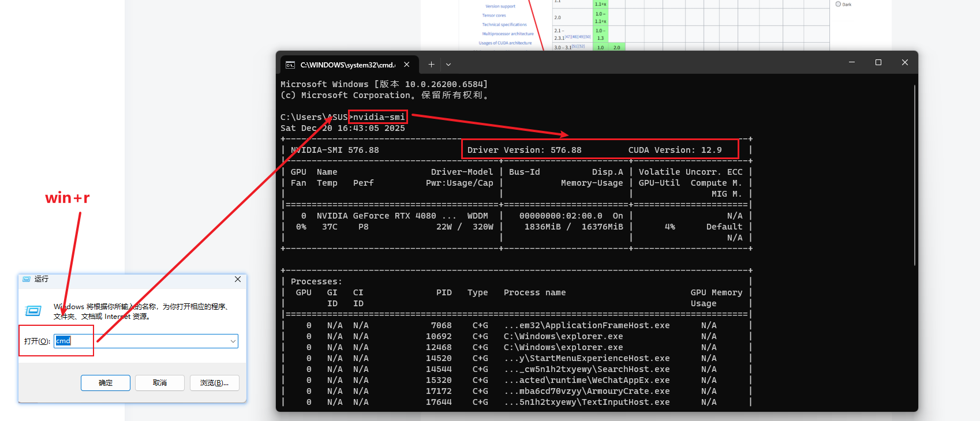Click the 打开(O): label in Run dialog

[x=37, y=341]
